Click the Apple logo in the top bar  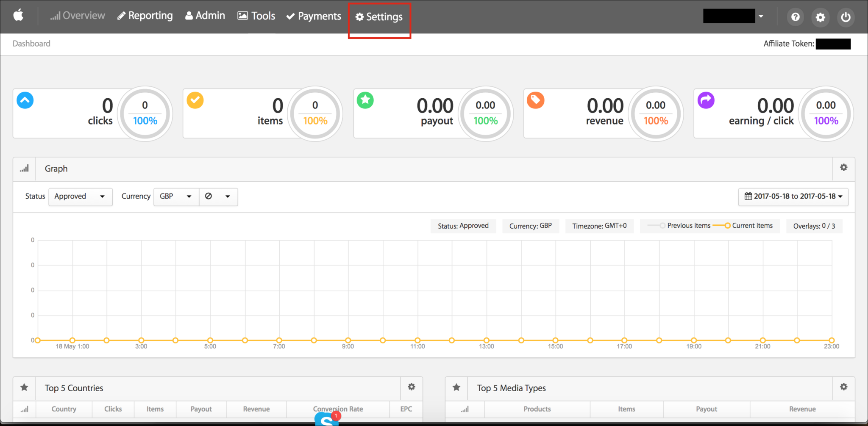coord(18,16)
